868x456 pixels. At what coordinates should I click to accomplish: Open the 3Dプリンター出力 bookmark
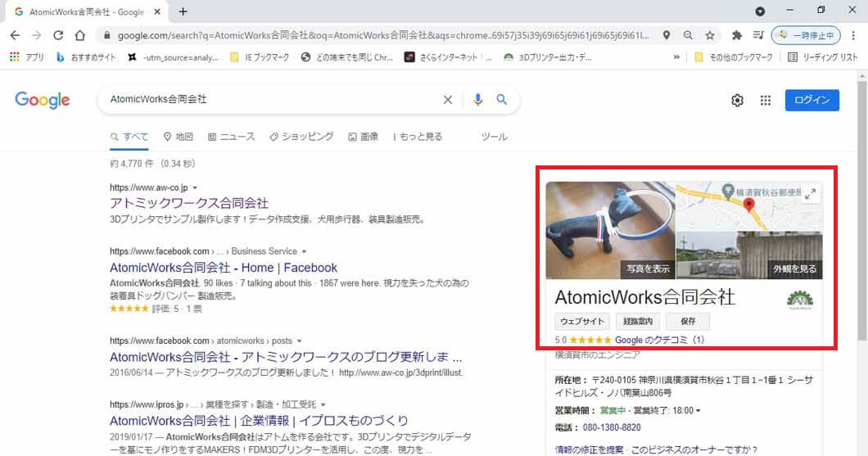547,57
